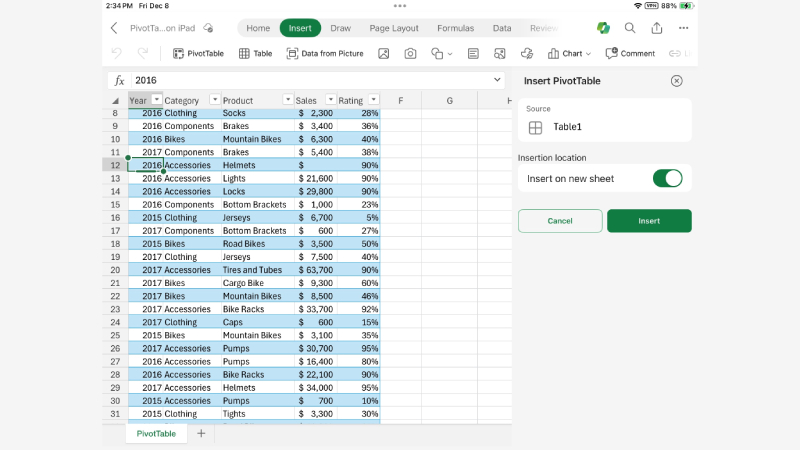Switch to the Data tab

502,28
